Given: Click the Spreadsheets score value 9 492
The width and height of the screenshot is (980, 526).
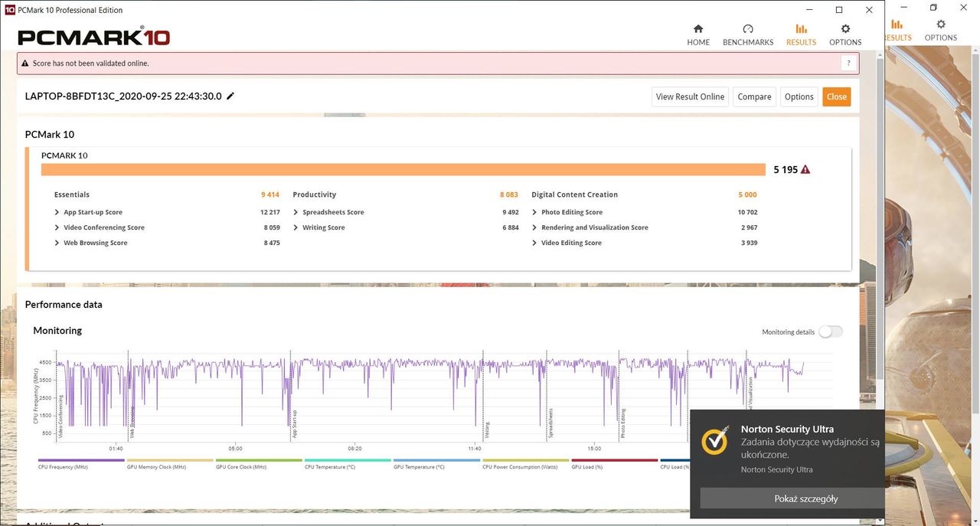Looking at the screenshot, I should click(511, 212).
